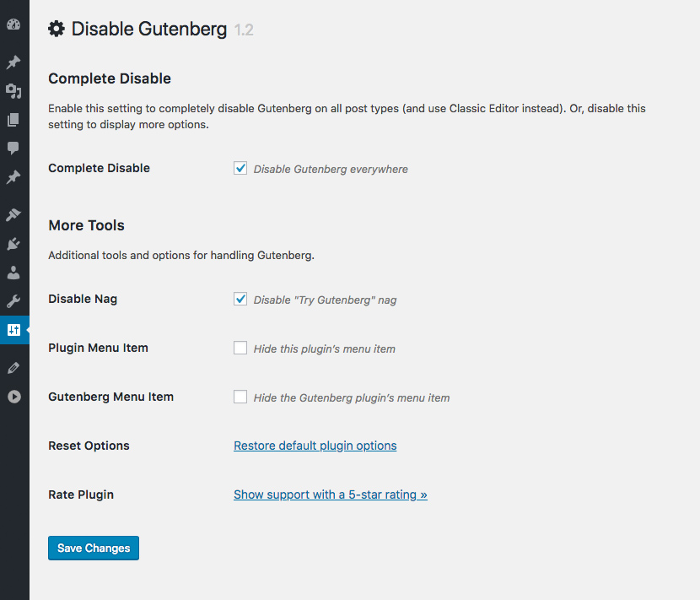Click the pin icon directly above Media
This screenshot has height=600, width=700.
click(x=13, y=62)
